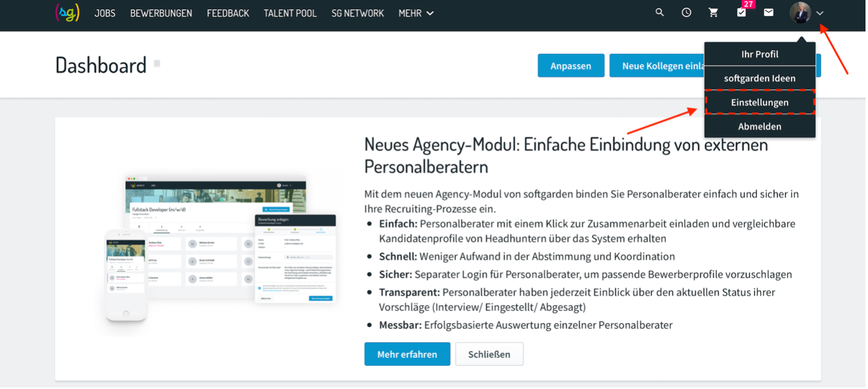The image size is (868, 389).
Task: Select softgarden Ideen menu entry
Action: [761, 79]
